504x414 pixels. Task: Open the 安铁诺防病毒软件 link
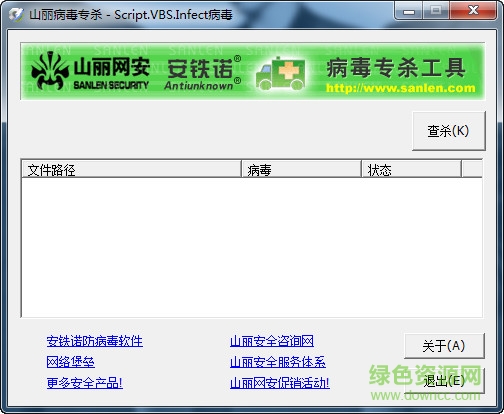95,341
